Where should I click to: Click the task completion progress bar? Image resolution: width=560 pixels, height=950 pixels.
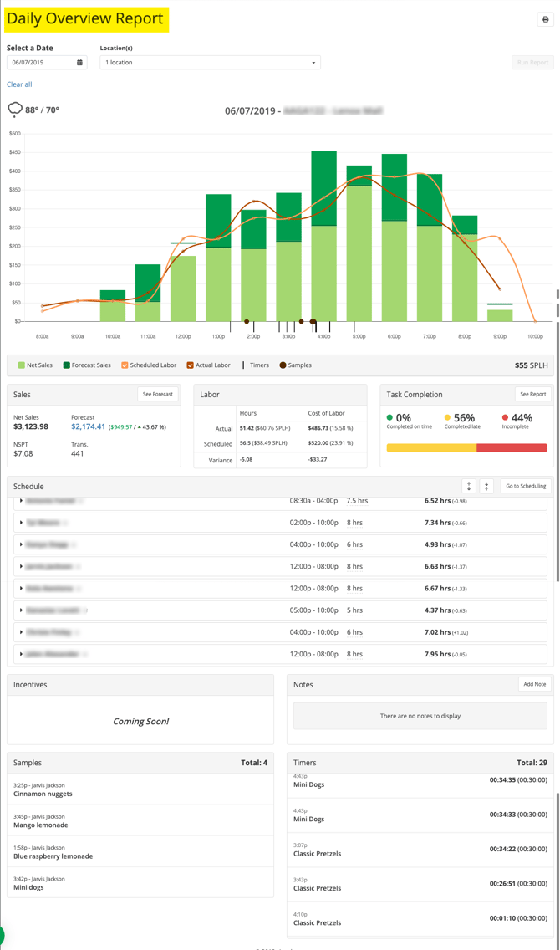click(x=466, y=448)
